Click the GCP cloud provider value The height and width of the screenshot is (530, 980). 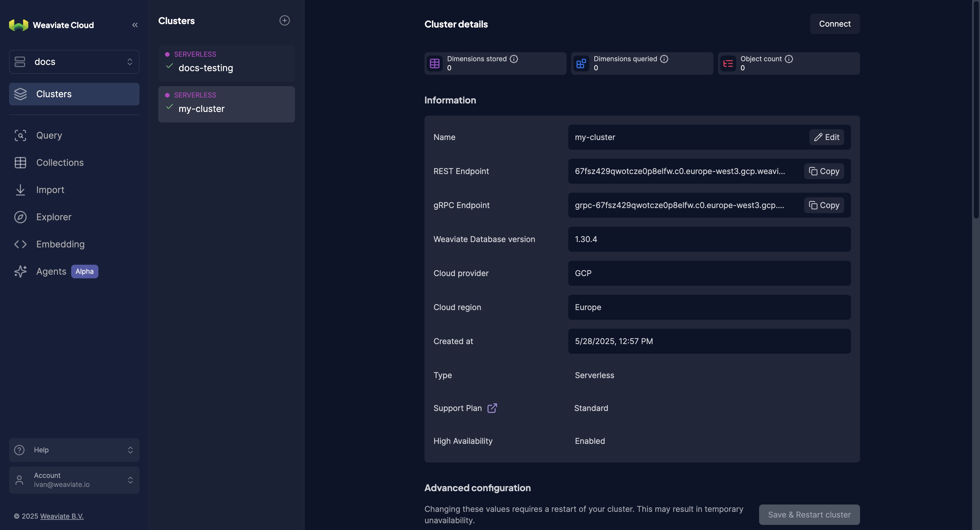pos(583,274)
